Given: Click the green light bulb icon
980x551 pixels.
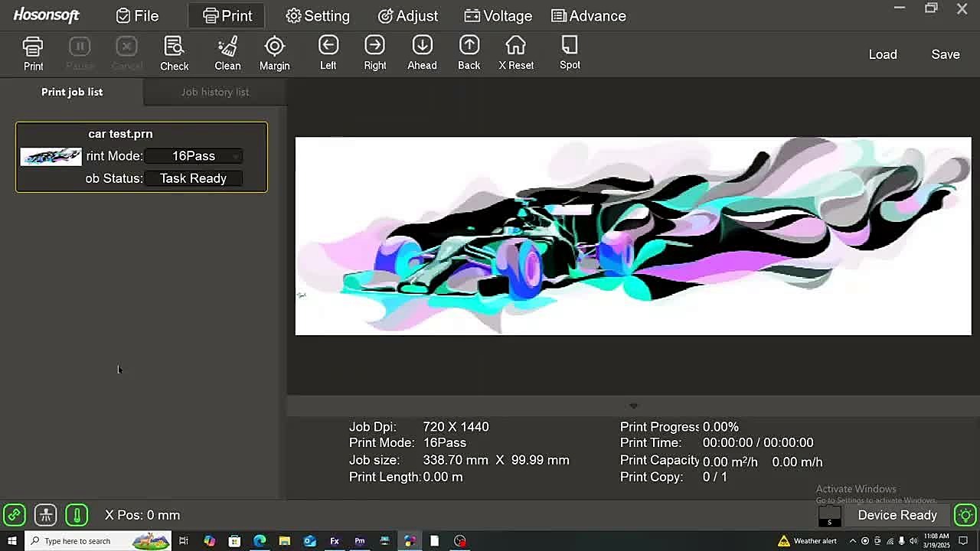Looking at the screenshot, I should coord(965,515).
